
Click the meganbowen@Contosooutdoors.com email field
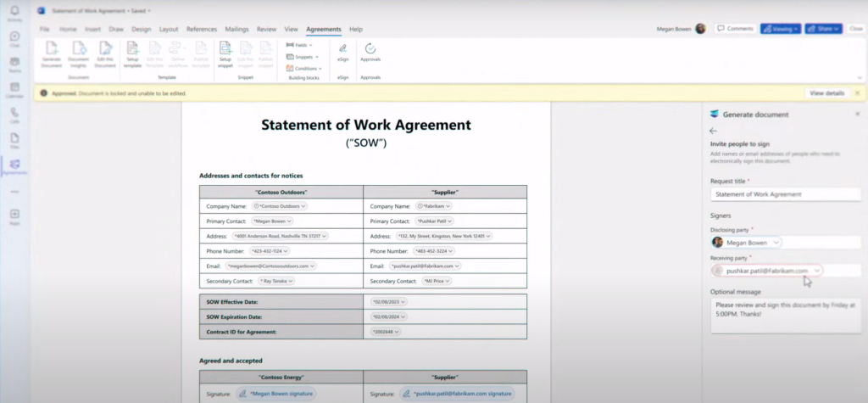click(271, 266)
